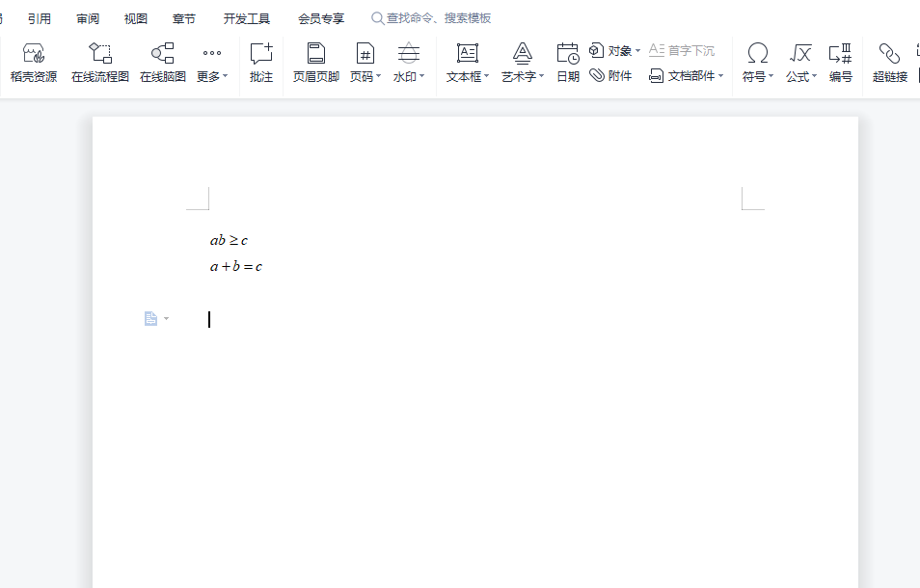Insert a comment with 批注 icon
Image resolution: width=920 pixels, height=588 pixels.
pyautogui.click(x=261, y=63)
